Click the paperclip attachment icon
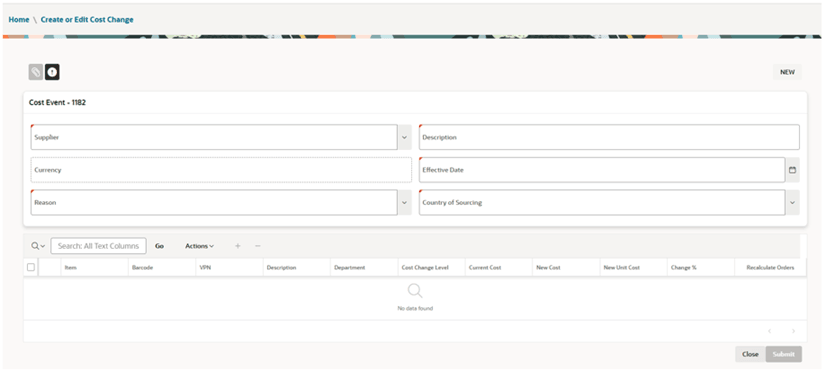This screenshot has height=370, width=826. tap(35, 72)
